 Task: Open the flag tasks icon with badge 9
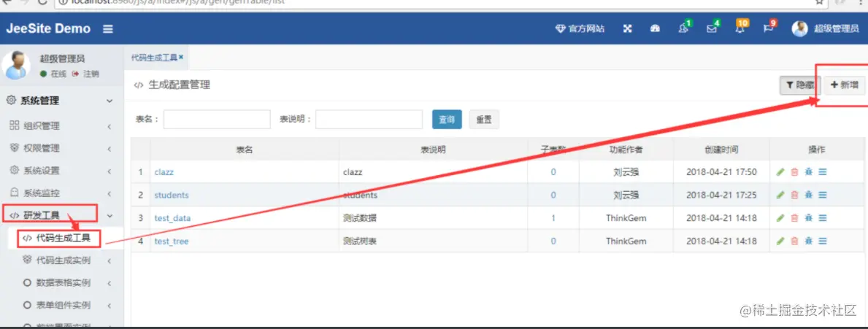point(769,28)
